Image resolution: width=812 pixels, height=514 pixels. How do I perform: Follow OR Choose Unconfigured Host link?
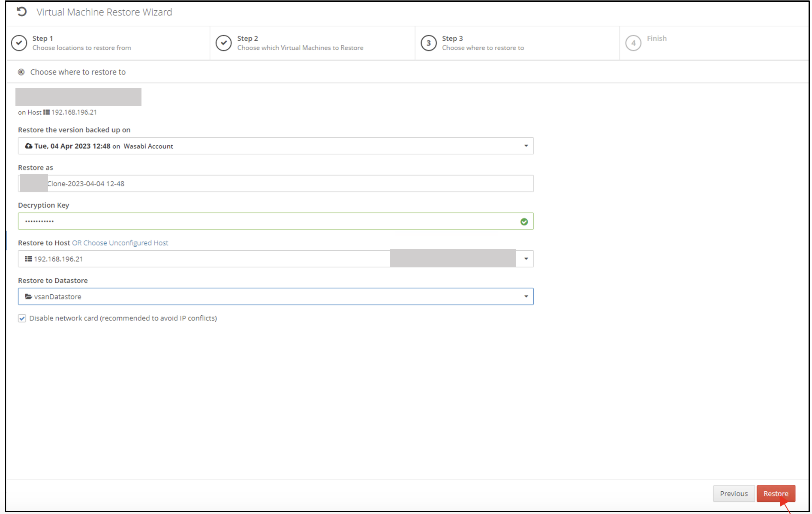(x=120, y=243)
